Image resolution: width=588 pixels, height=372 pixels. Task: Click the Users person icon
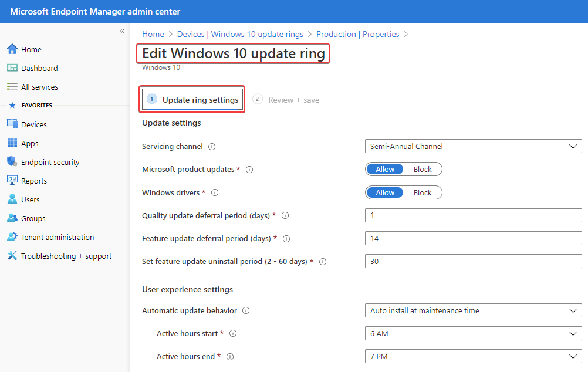pyautogui.click(x=12, y=199)
